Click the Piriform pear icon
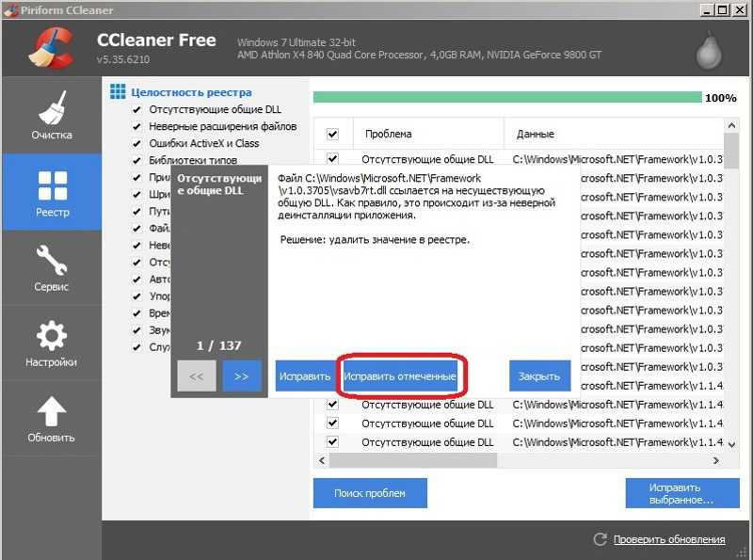Screen dimensions: 753x560 tap(709, 50)
